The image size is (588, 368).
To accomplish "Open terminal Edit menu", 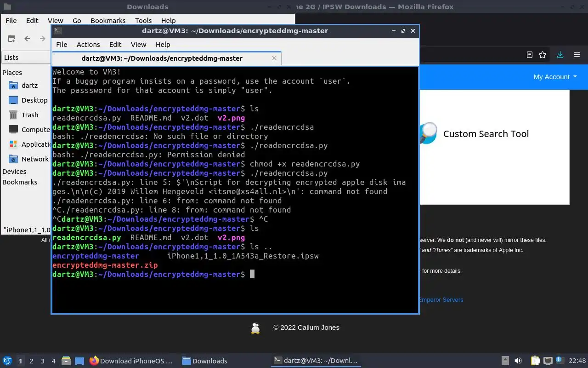I will [115, 45].
